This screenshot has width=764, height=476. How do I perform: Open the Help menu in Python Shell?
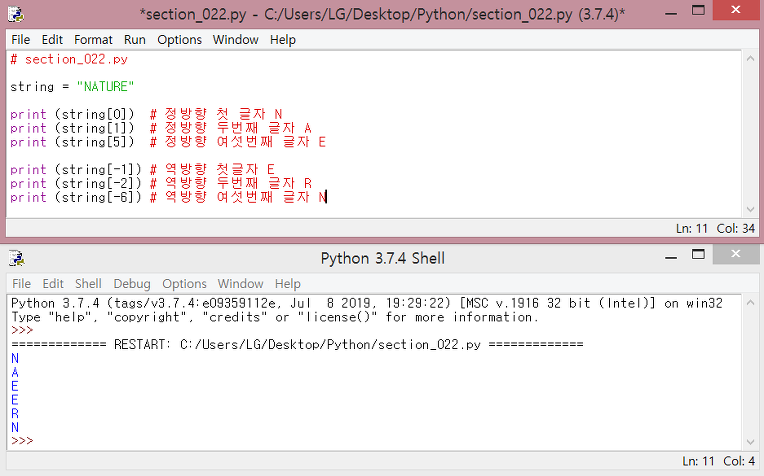pyautogui.click(x=287, y=284)
